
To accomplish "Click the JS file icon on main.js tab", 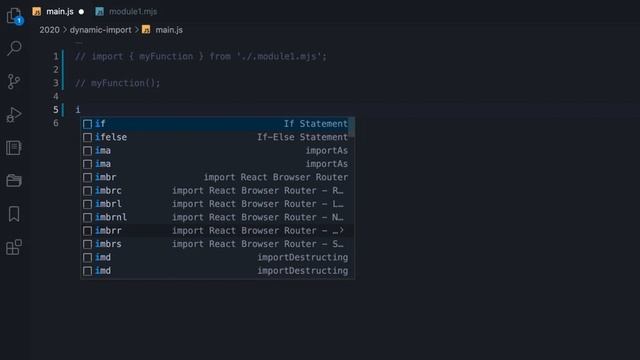I will (37, 11).
